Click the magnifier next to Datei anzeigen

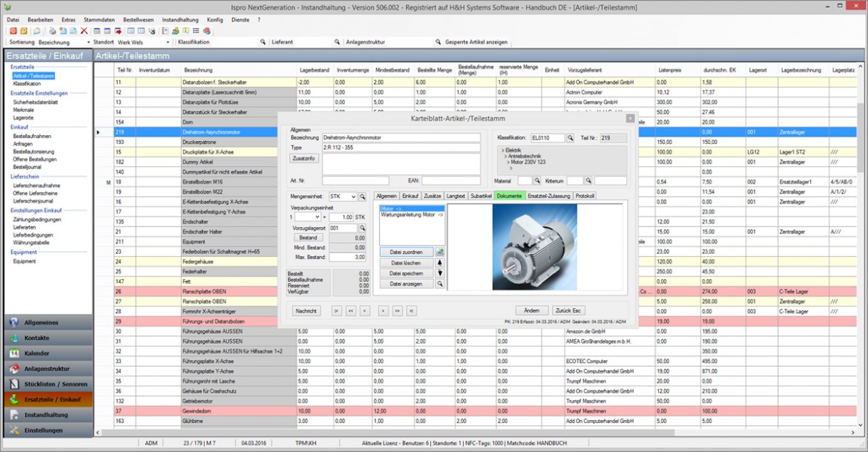click(440, 284)
